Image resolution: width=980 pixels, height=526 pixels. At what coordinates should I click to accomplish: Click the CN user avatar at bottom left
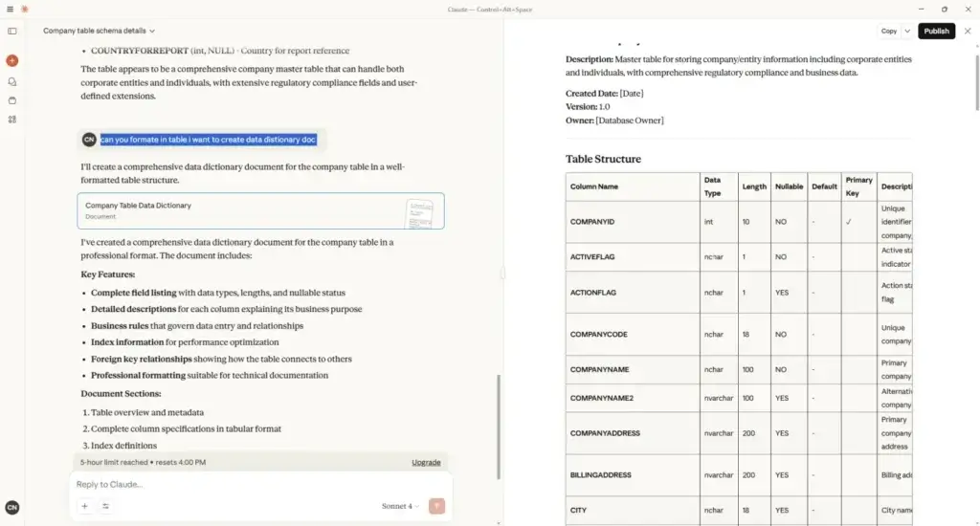(12, 508)
